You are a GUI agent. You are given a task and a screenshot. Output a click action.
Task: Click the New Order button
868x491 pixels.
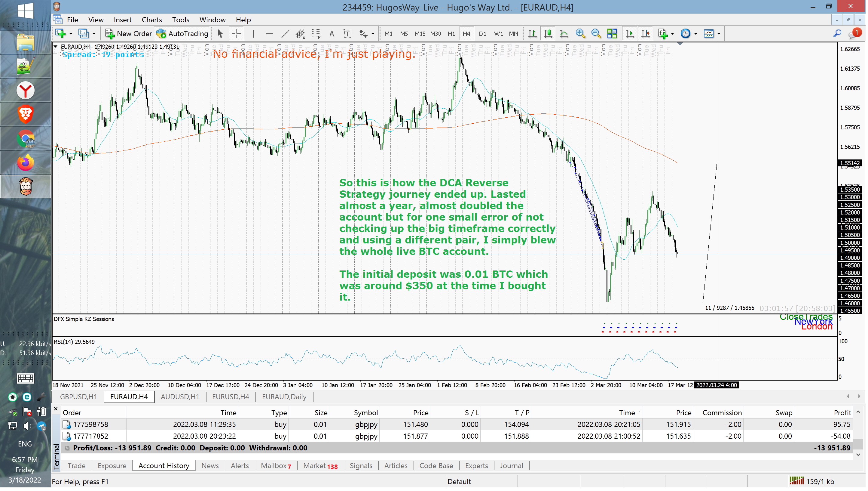[x=129, y=33]
